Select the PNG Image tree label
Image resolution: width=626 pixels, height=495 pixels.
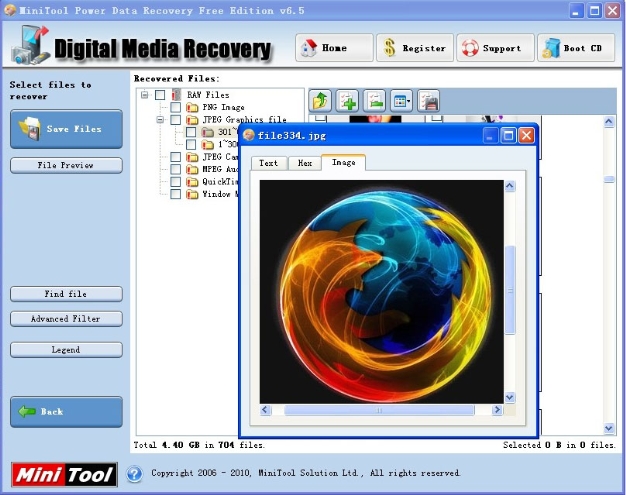pos(224,107)
